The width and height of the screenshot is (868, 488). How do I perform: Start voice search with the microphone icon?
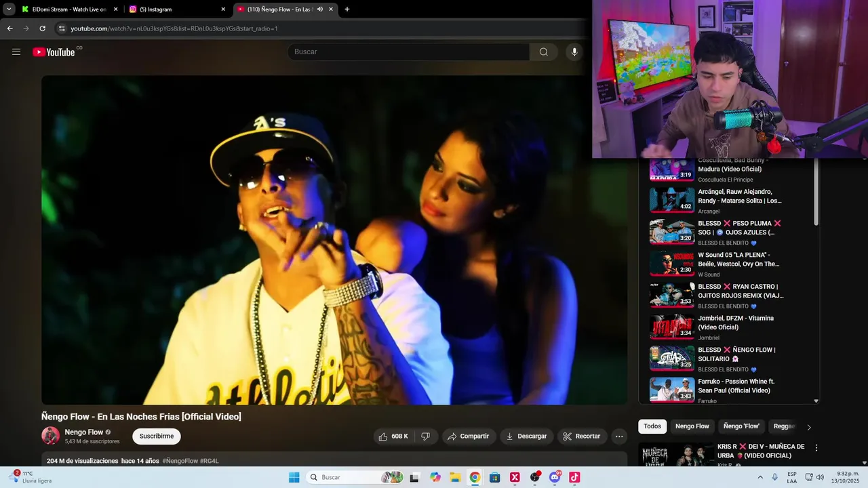pyautogui.click(x=574, y=52)
